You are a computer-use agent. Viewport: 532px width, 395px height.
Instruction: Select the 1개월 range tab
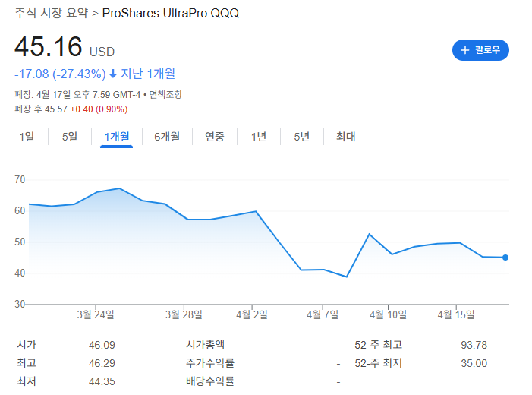pos(117,137)
